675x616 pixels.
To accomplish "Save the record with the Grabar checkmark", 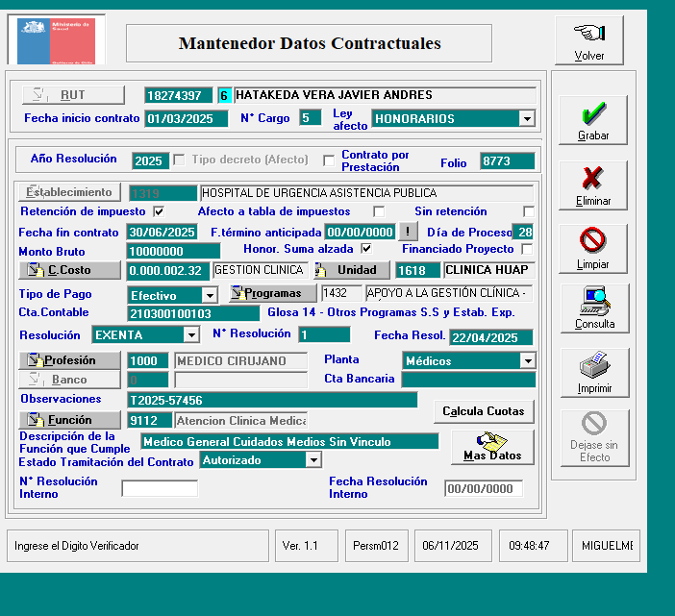I will 593,120.
